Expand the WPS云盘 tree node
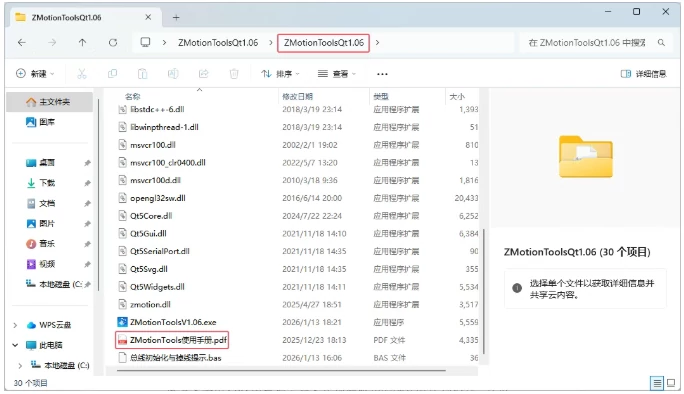Image resolution: width=684 pixels, height=394 pixels. click(x=15, y=325)
